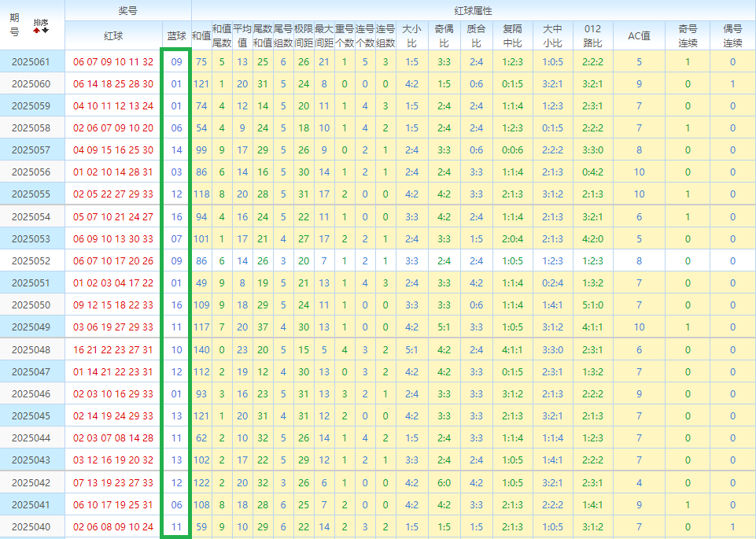Click the 大小比 column header
Viewport: 756px width, 539px height.
[411, 36]
